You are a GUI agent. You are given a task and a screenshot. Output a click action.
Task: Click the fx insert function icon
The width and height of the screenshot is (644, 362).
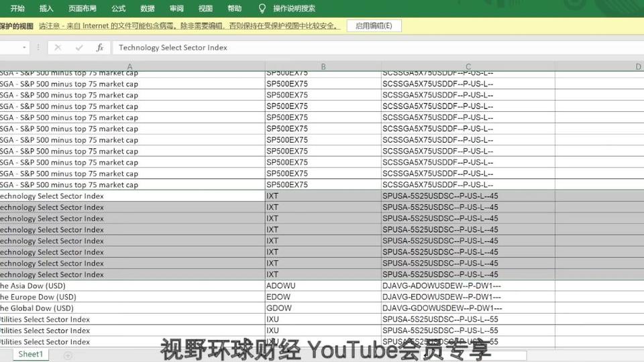100,48
